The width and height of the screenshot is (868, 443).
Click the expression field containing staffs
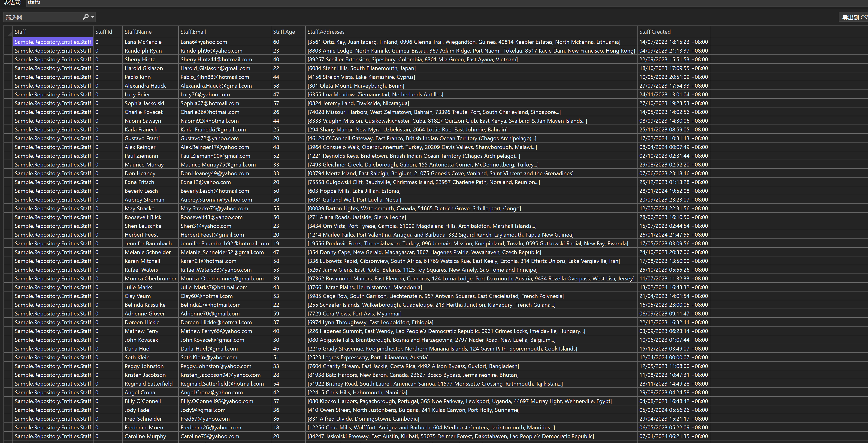447,3
